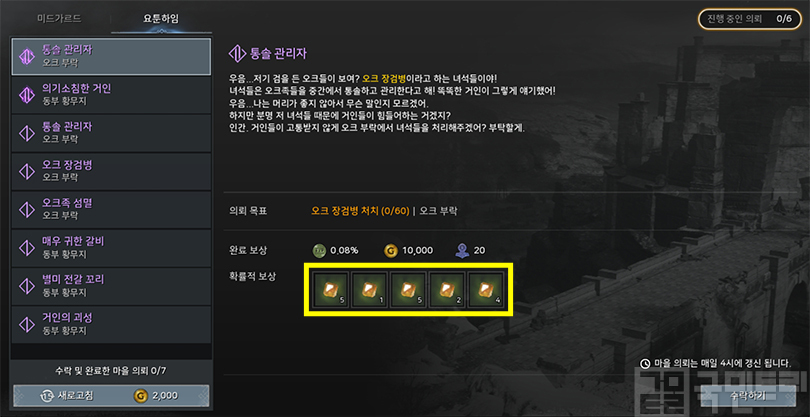Click the 진행 중인 의뢰 0/6 counter
Viewport: 810px width, 417px height.
click(x=750, y=19)
